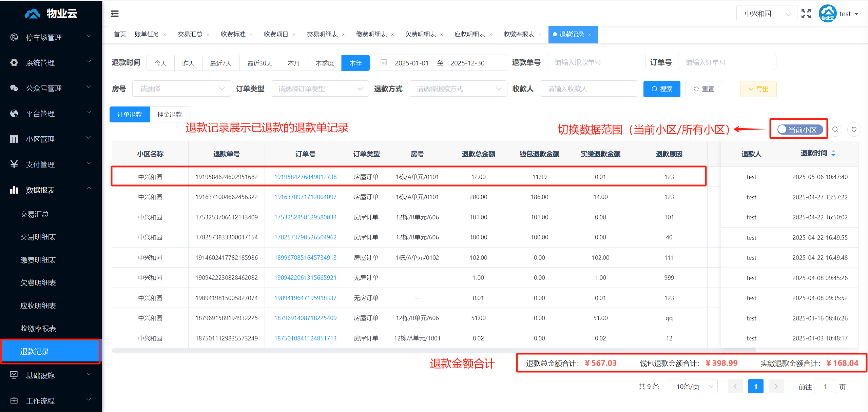Close the 交易明细表 tab

coord(343,35)
